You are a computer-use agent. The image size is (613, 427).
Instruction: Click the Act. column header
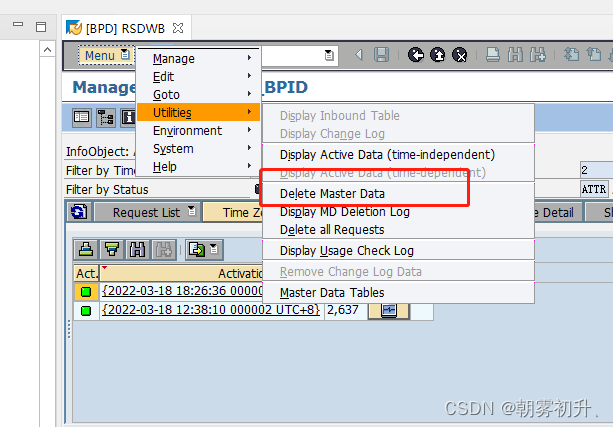tap(86, 273)
